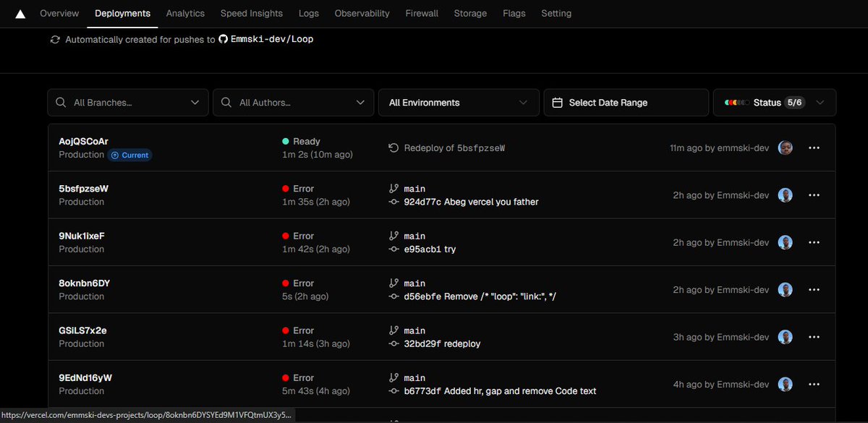
Task: Click branch icon in 5bsfpzseW row
Action: pyautogui.click(x=393, y=188)
